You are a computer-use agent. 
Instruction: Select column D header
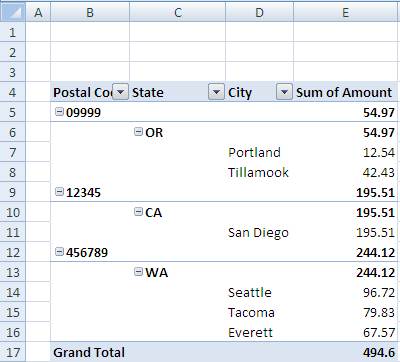259,12
